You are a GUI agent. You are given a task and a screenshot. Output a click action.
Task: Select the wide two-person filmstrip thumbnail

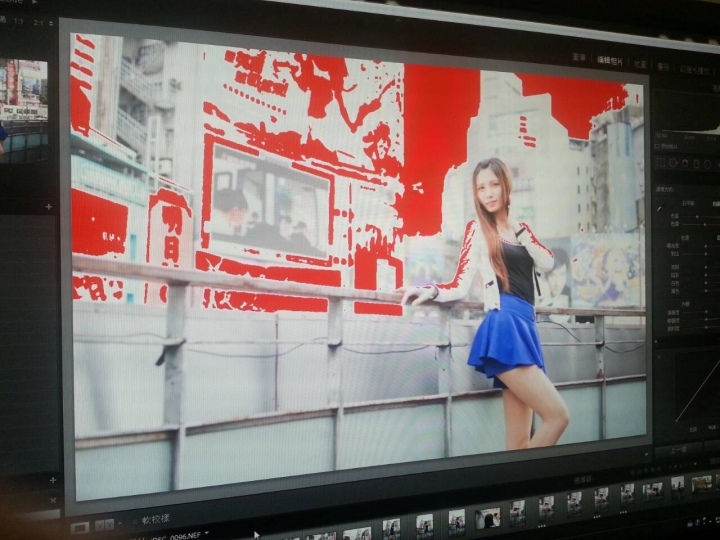coord(487,518)
